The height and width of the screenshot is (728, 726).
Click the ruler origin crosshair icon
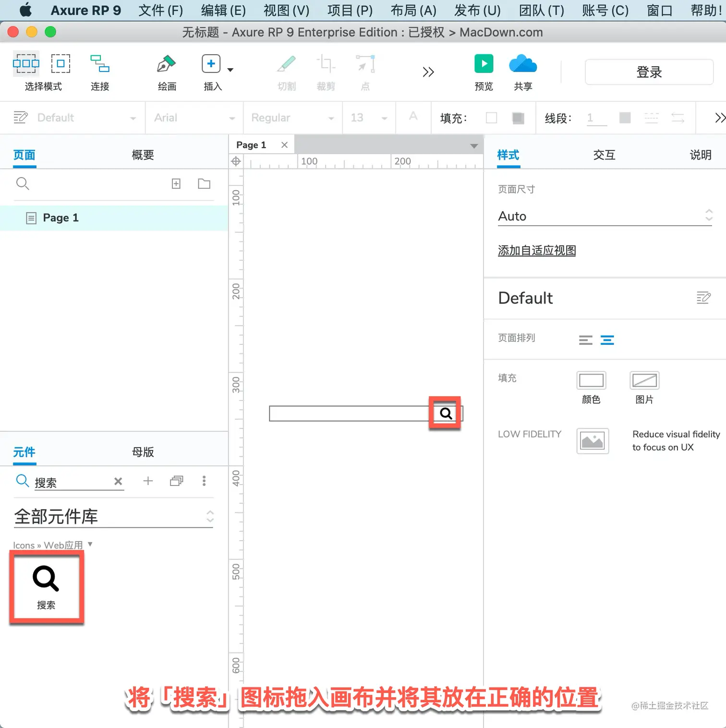pyautogui.click(x=236, y=161)
